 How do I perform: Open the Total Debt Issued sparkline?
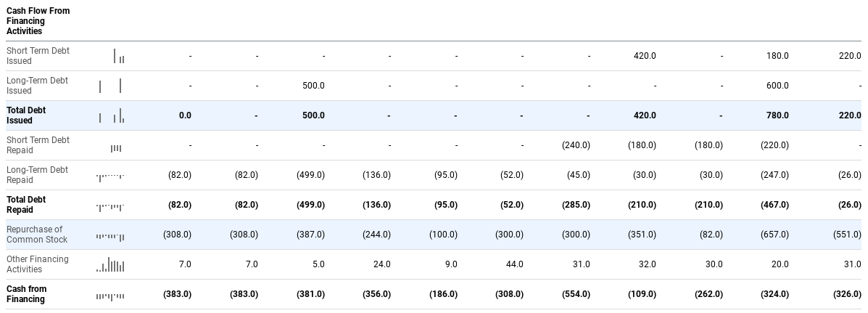click(x=111, y=115)
